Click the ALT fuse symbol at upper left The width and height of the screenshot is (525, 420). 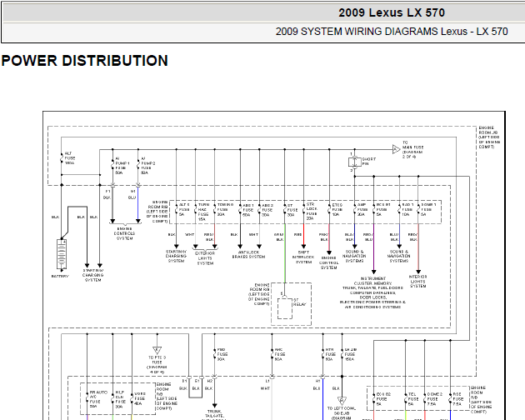click(x=62, y=158)
